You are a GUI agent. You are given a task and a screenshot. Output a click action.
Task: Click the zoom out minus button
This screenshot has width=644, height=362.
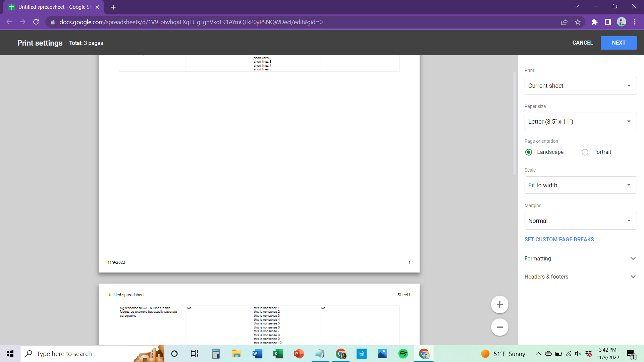click(x=500, y=327)
